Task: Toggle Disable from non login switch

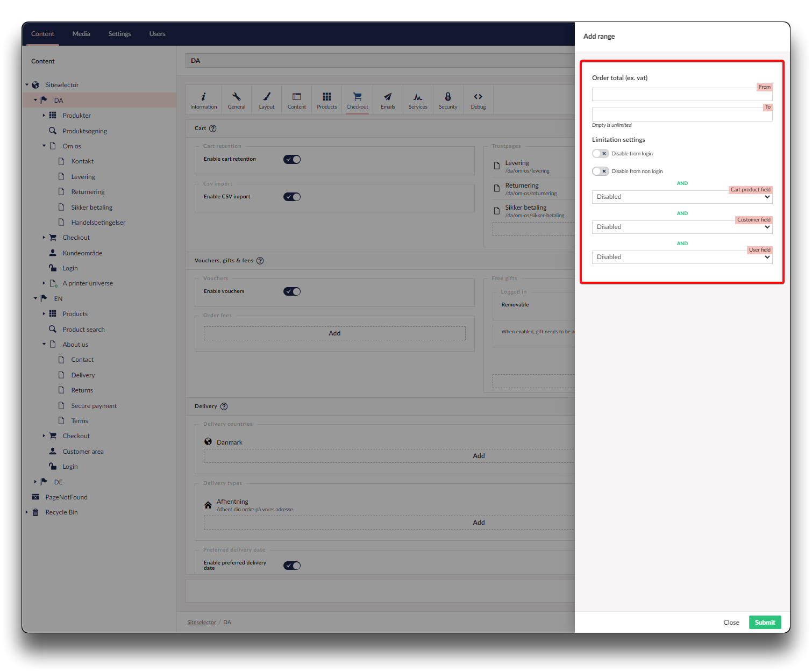Action: tap(600, 171)
